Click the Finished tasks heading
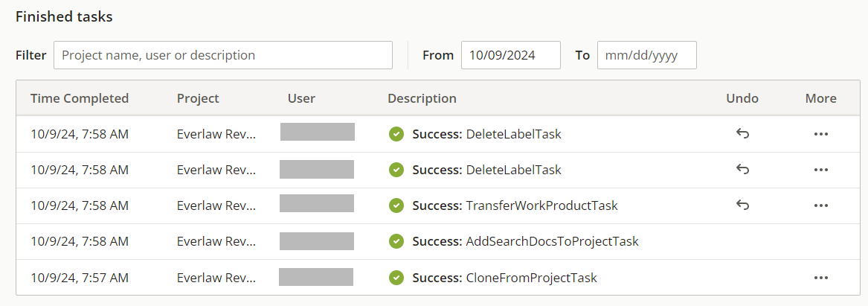 pos(64,16)
